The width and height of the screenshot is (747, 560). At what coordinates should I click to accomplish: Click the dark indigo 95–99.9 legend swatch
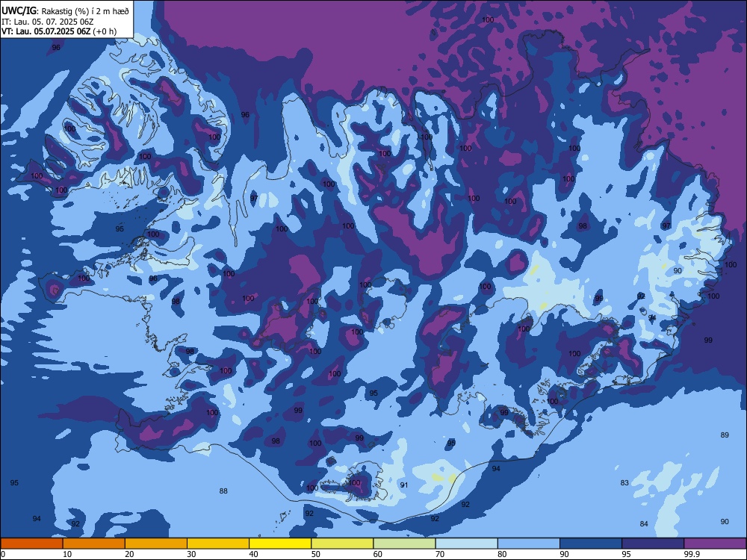pos(653,544)
